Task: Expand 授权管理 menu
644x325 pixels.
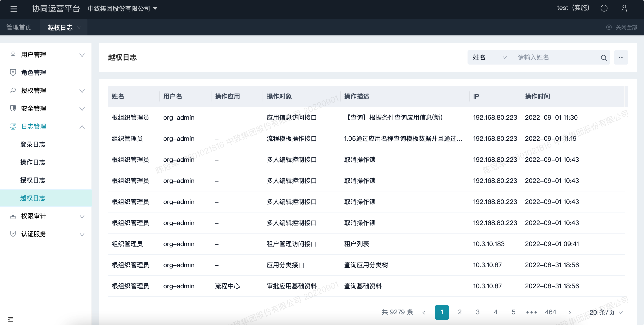Action: pyautogui.click(x=46, y=91)
